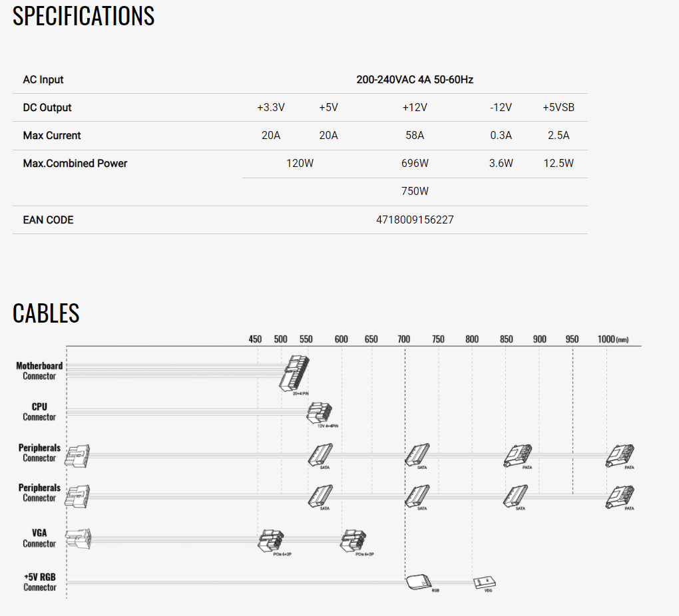Select the VDG connector icon
This screenshot has height=616, width=679.
coord(484,582)
